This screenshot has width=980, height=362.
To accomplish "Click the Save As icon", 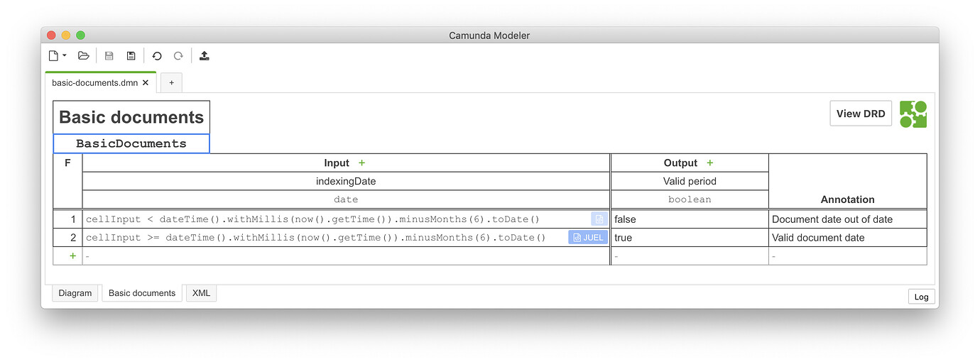I will click(131, 55).
